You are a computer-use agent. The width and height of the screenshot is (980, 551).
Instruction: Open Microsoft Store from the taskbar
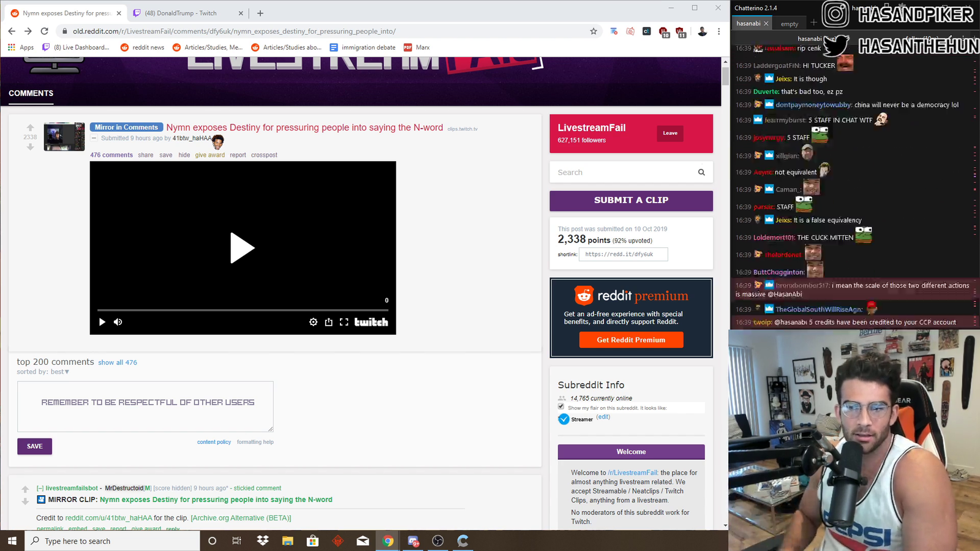[313, 541]
